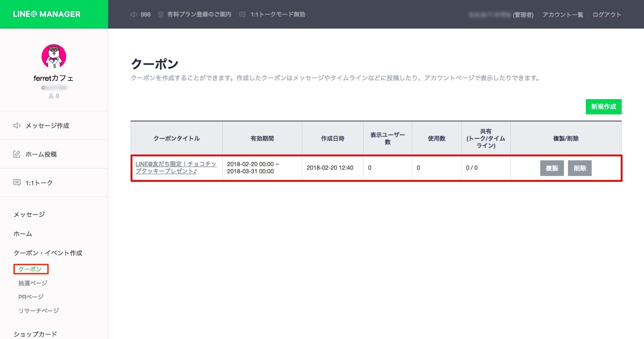Delete the coupon with 削除 button
This screenshot has width=644, height=339.
click(x=580, y=168)
